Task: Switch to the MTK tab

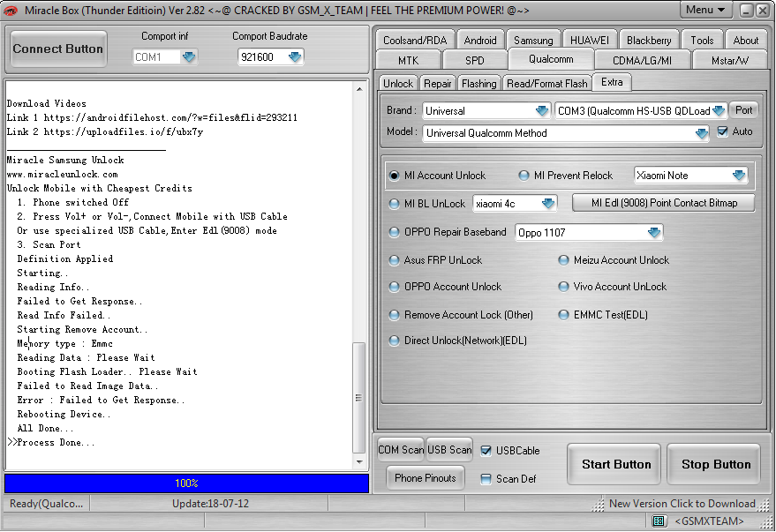Action: point(408,60)
